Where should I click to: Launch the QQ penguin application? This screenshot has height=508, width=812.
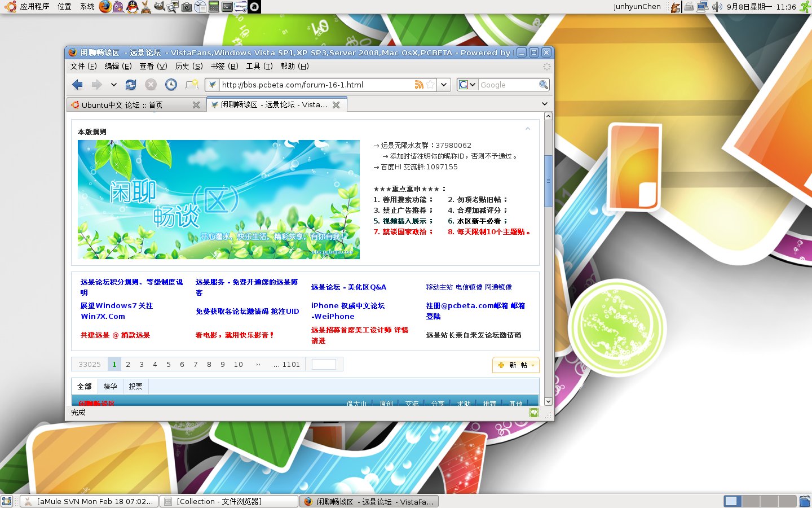133,7
